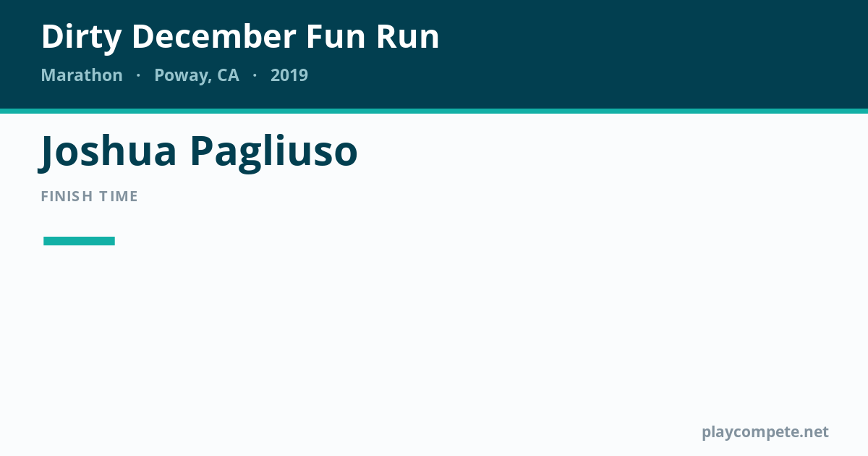Viewport: 868px width, 456px height.
Task: Click the teal dash under Finish Time
Action: [79, 241]
